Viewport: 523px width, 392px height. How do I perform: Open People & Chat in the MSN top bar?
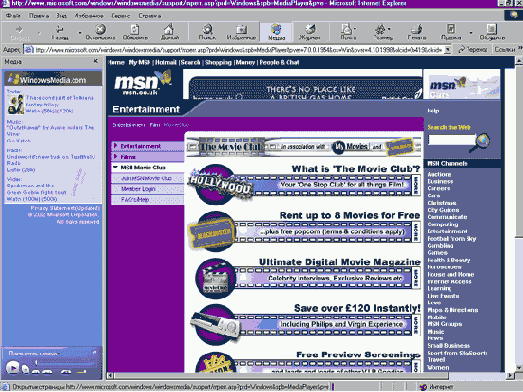coord(279,62)
